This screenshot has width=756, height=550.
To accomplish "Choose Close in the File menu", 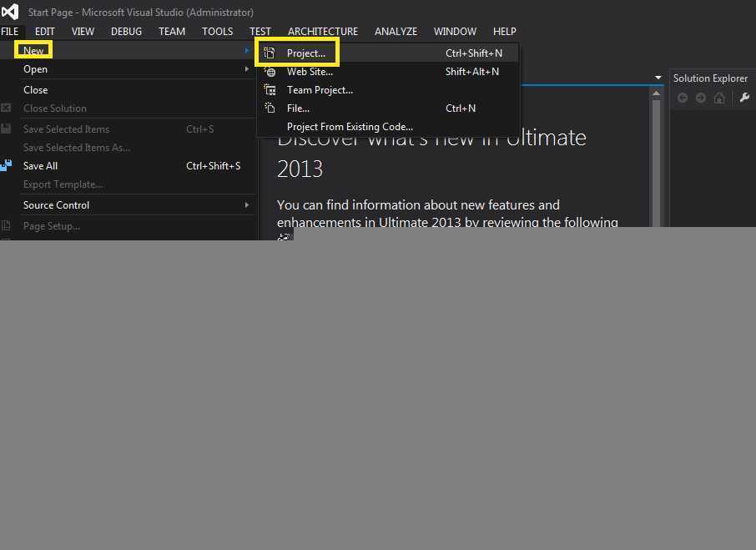I will 128,89.
